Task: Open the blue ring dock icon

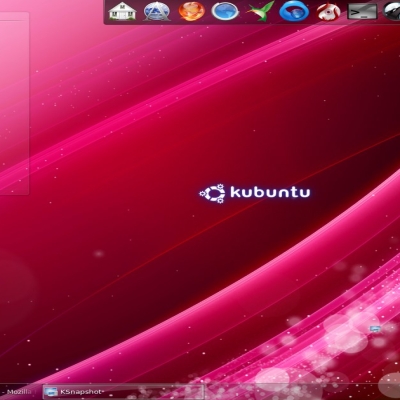Action: (x=294, y=11)
